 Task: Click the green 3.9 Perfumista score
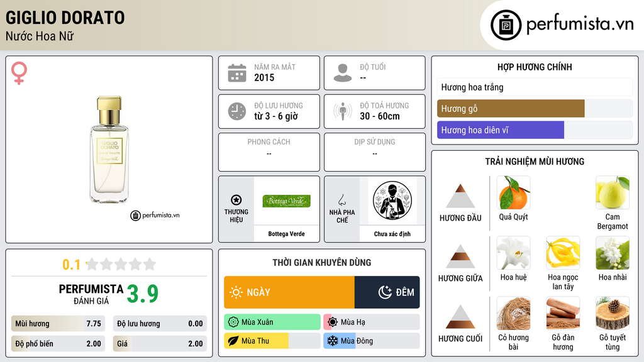click(x=143, y=294)
